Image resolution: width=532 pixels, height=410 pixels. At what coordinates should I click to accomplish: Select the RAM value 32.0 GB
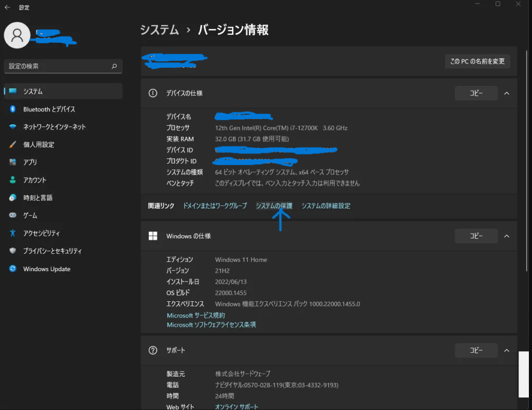[x=252, y=139]
